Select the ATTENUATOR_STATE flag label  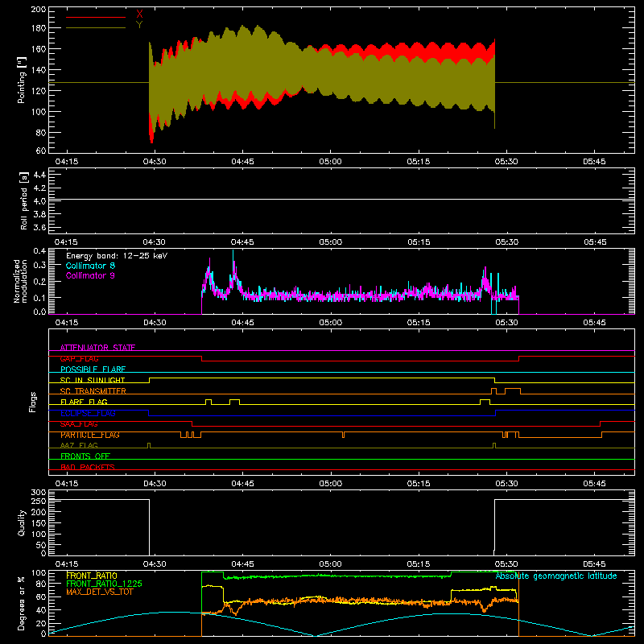pos(97,348)
